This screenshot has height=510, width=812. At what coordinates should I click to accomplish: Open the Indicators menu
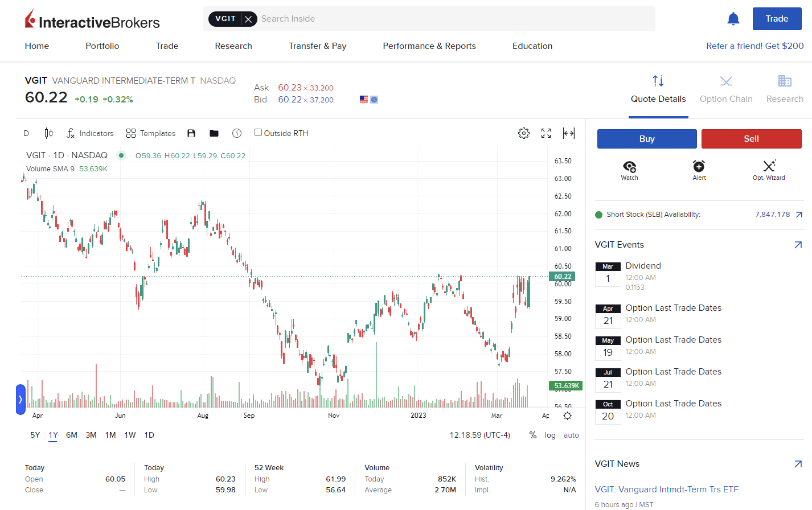tap(90, 133)
